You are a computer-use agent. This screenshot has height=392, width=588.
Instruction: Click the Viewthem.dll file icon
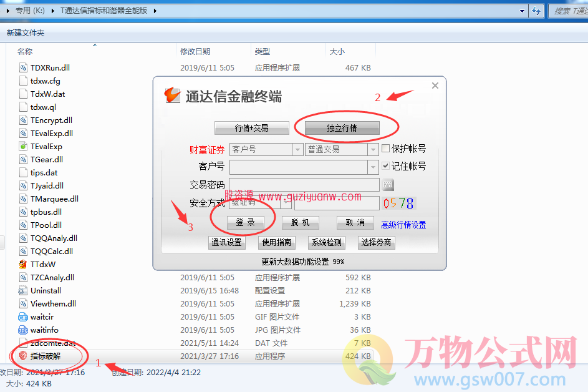(23, 304)
